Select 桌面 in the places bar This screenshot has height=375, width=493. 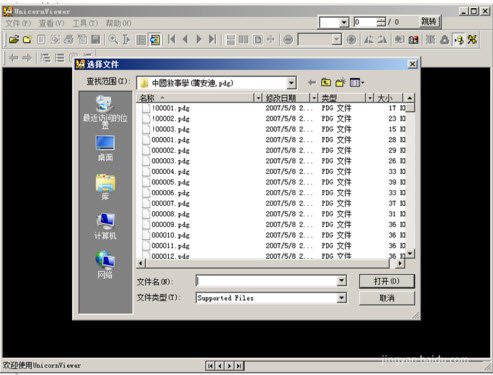click(x=105, y=148)
